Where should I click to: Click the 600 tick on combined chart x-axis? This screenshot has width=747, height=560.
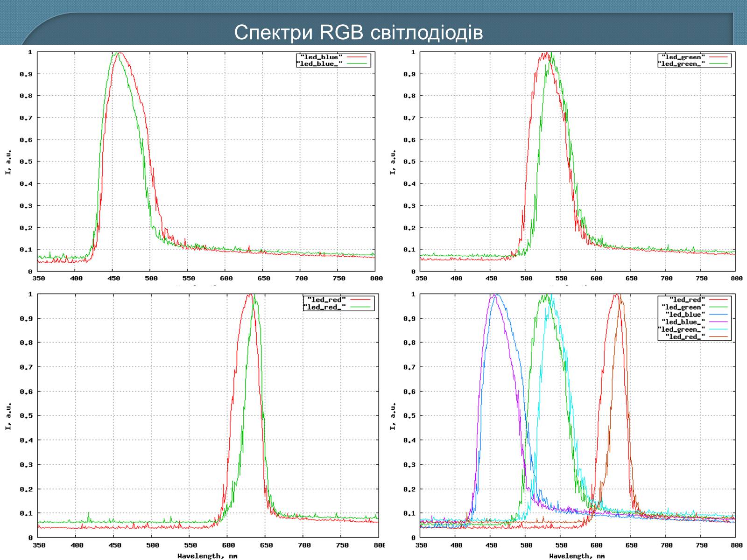click(596, 545)
